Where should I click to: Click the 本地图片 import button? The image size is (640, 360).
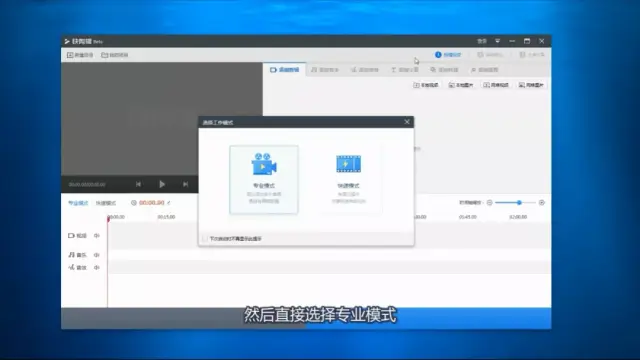click(x=461, y=85)
